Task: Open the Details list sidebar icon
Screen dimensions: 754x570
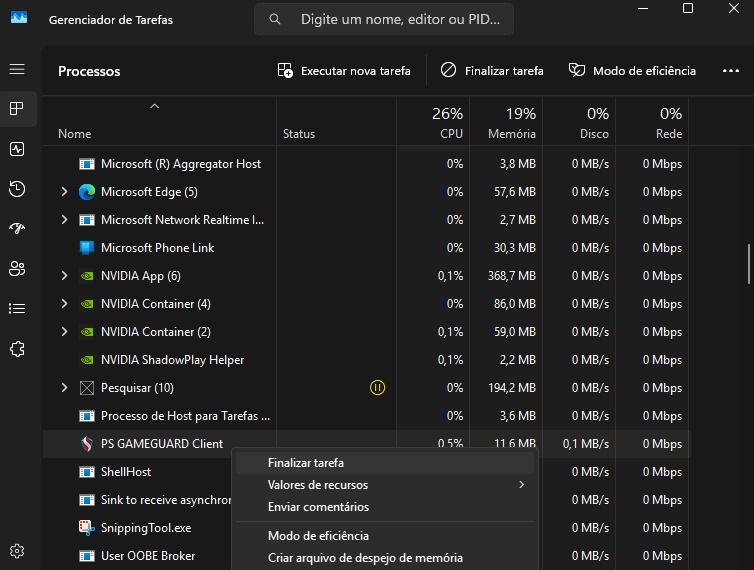Action: click(17, 308)
